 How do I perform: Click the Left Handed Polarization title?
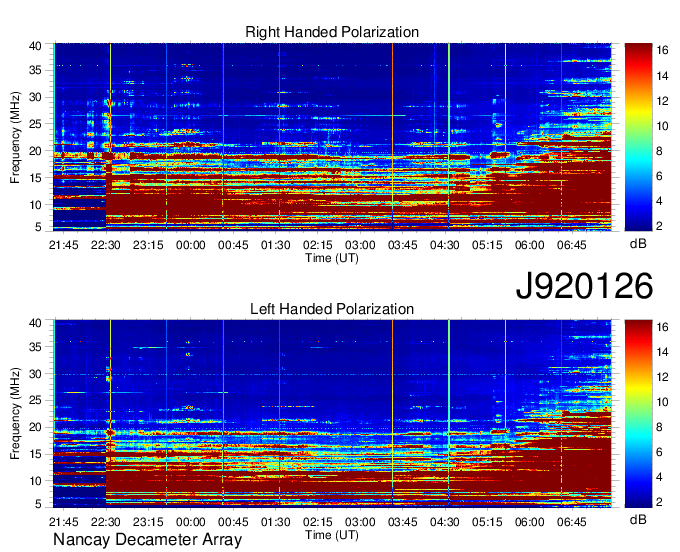(x=332, y=309)
